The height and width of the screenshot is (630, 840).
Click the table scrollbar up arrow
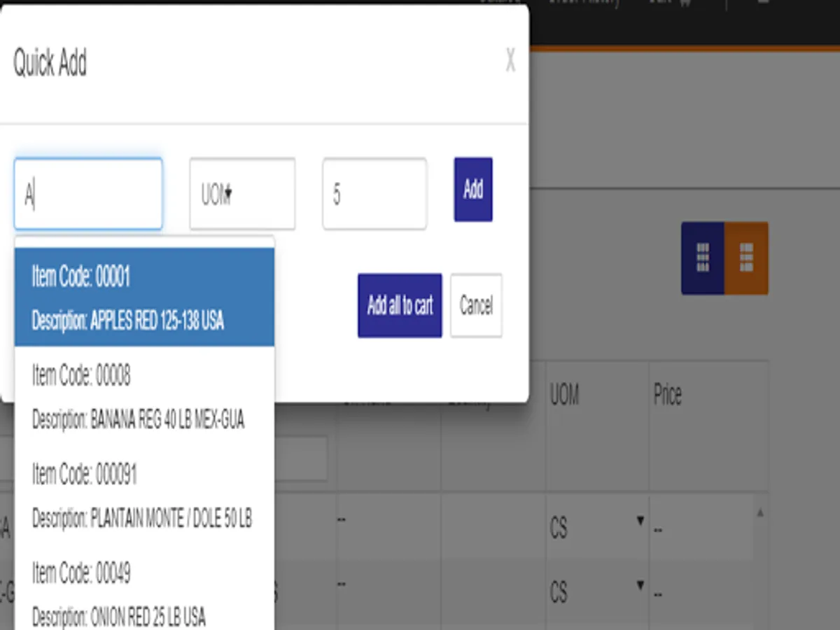coord(759,513)
